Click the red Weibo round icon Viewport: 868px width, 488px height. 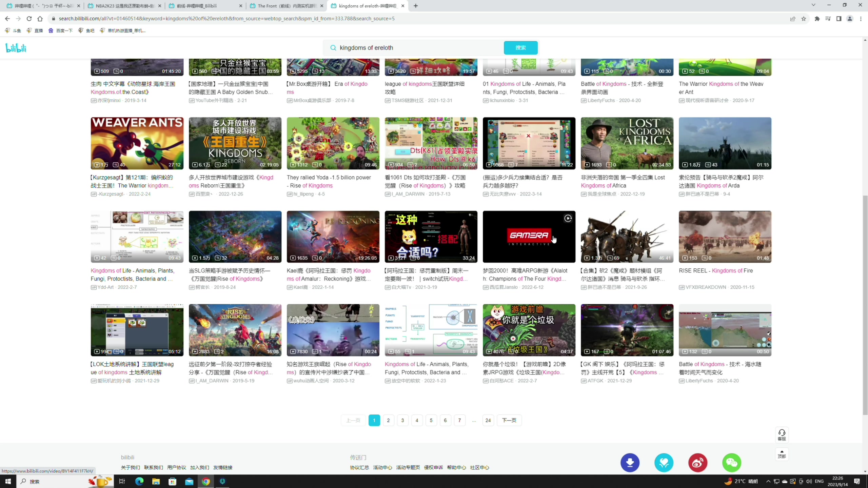698,463
